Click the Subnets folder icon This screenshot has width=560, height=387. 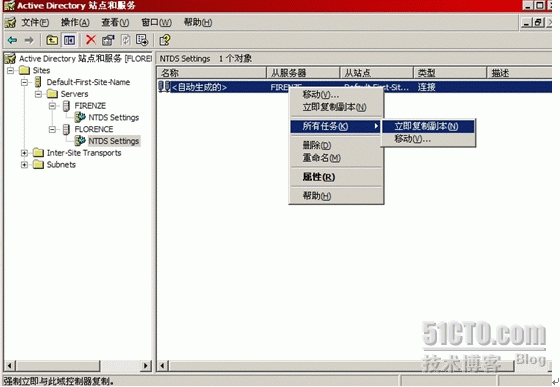coord(38,165)
